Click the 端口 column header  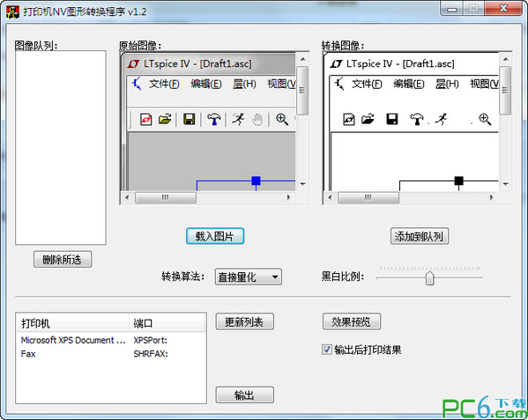pyautogui.click(x=167, y=323)
